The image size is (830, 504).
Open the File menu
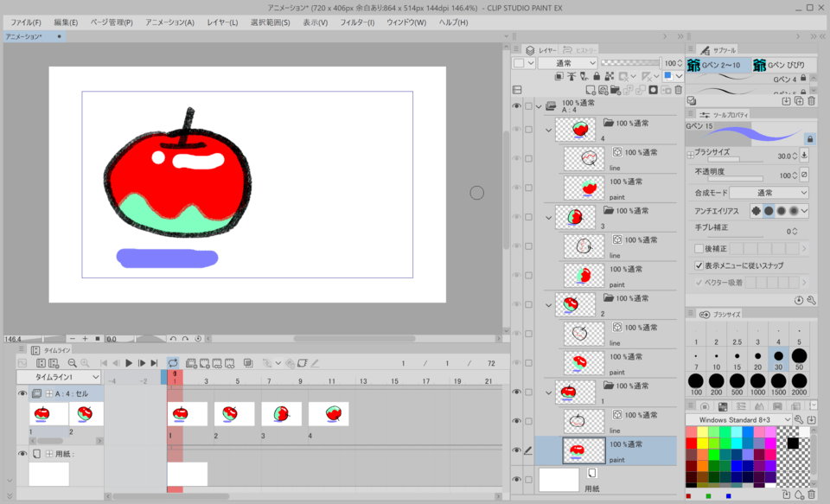coord(25,22)
